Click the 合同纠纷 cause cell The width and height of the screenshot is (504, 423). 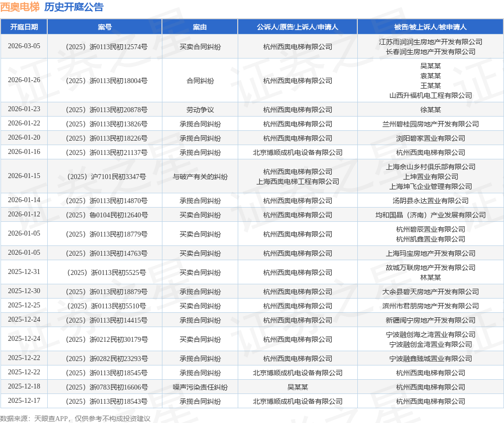(x=200, y=81)
